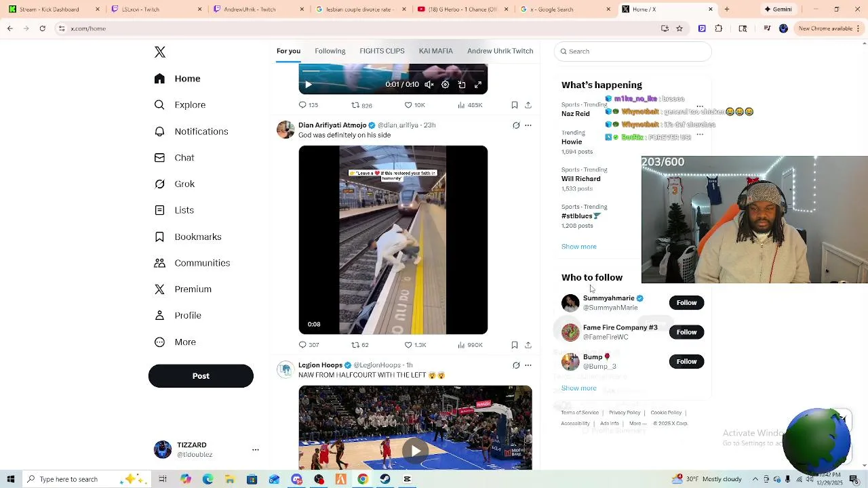This screenshot has width=868, height=488.
Task: Open Chat from the sidebar
Action: pyautogui.click(x=174, y=158)
